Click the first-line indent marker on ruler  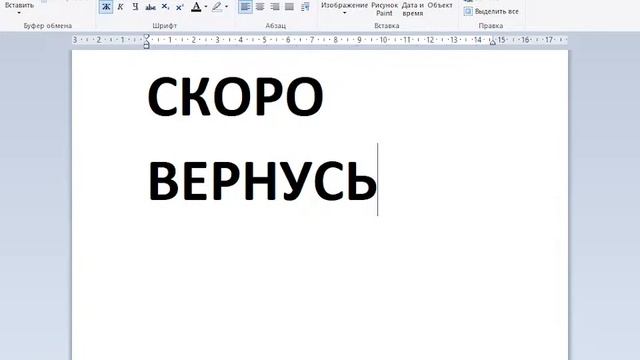pos(147,37)
